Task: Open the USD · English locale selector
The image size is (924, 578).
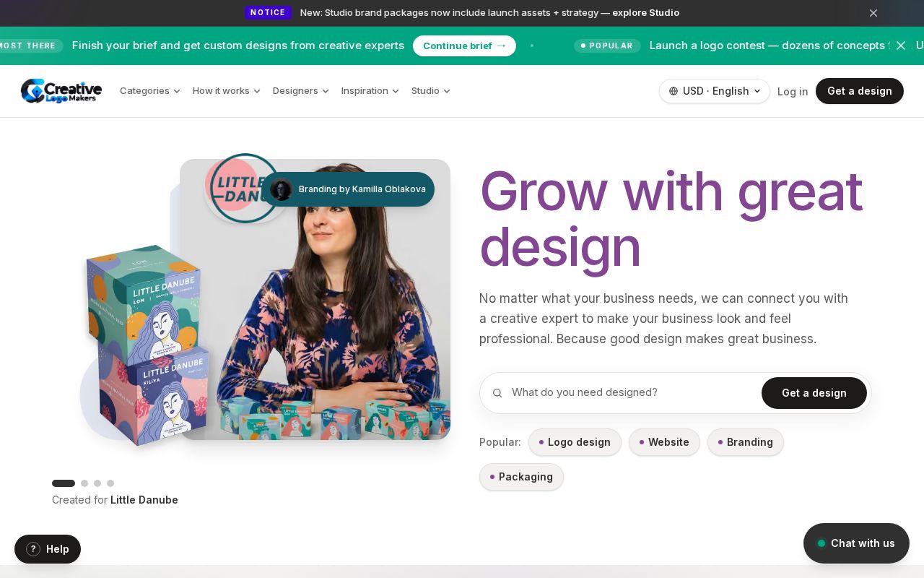Action: coord(715,91)
